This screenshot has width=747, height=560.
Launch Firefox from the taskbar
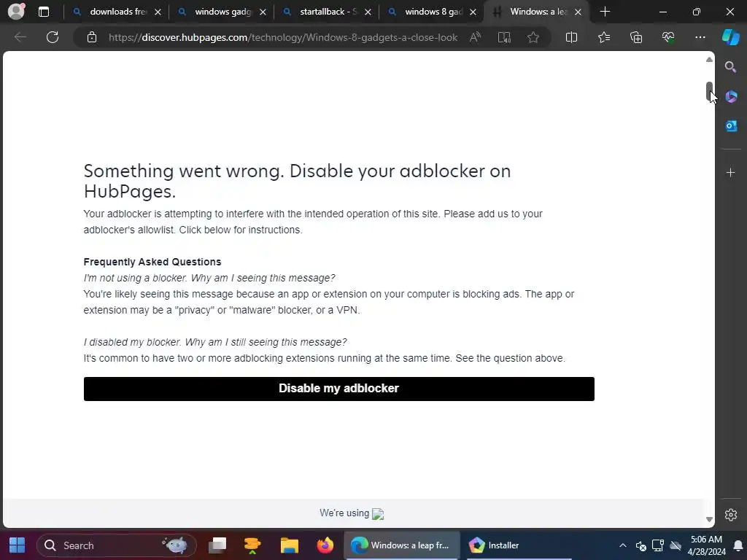(325, 545)
